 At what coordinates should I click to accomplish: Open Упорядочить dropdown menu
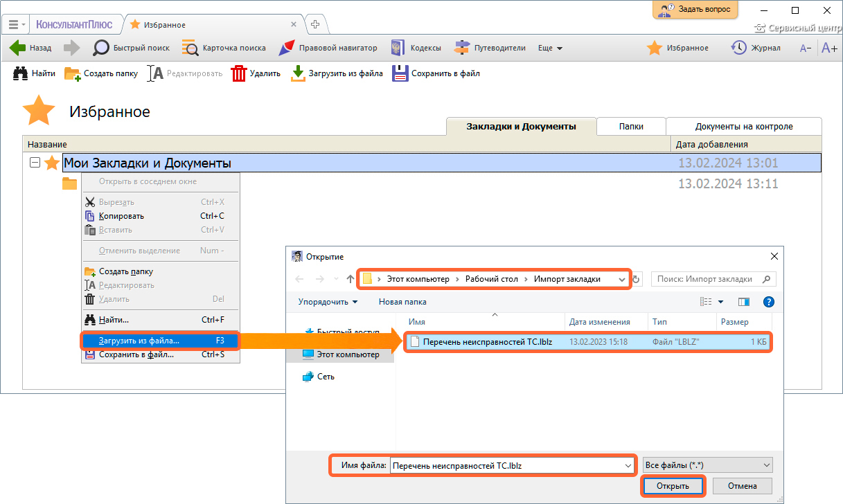click(x=328, y=302)
